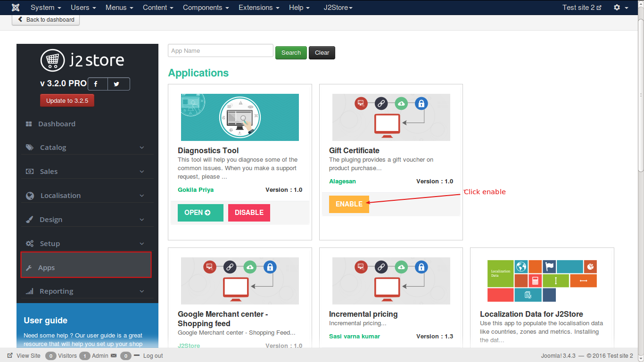Open the Menus dropdown menu
The width and height of the screenshot is (644, 362).
(119, 8)
